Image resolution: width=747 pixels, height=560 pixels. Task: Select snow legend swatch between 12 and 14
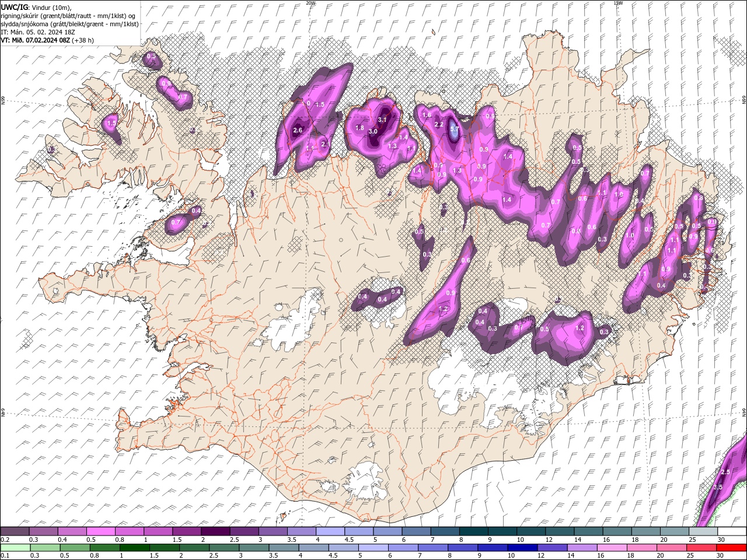click(560, 531)
